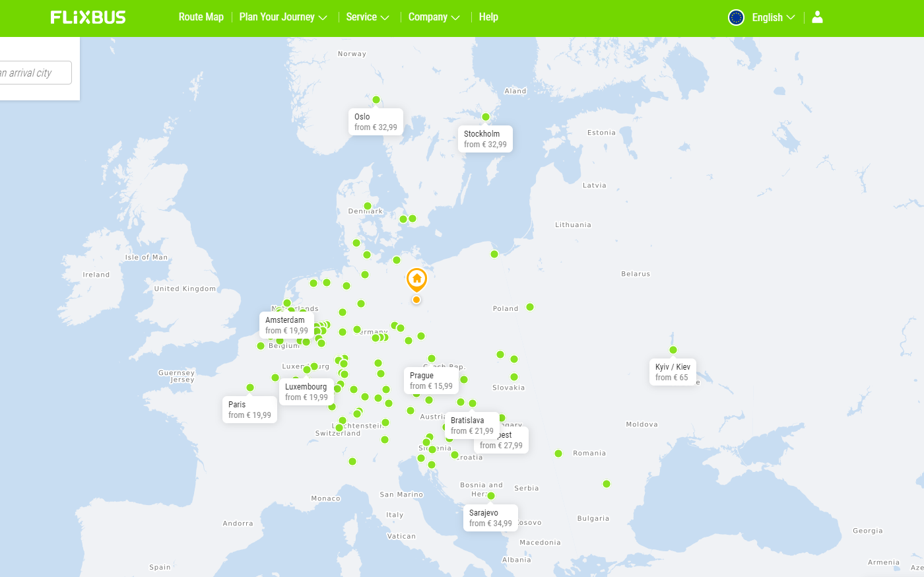The width and height of the screenshot is (924, 577).
Task: Click the green dot north of Bulgaria
Action: point(607,484)
